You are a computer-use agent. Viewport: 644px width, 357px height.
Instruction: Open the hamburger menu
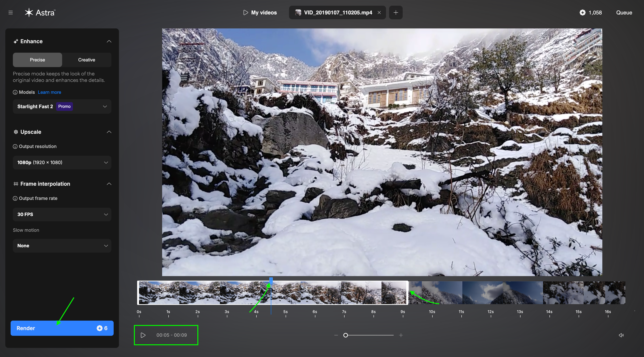(x=10, y=13)
